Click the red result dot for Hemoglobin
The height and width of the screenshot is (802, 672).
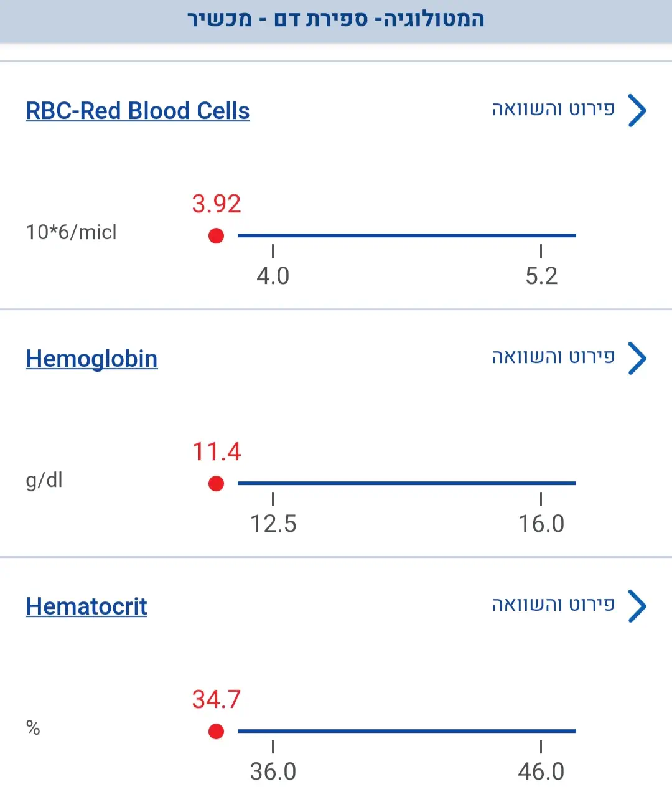(216, 484)
